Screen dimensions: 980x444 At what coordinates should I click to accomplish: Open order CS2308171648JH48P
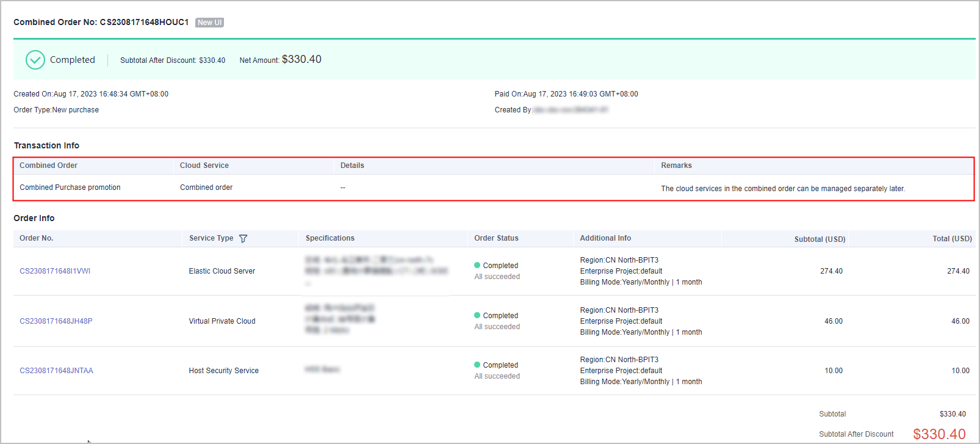click(56, 321)
